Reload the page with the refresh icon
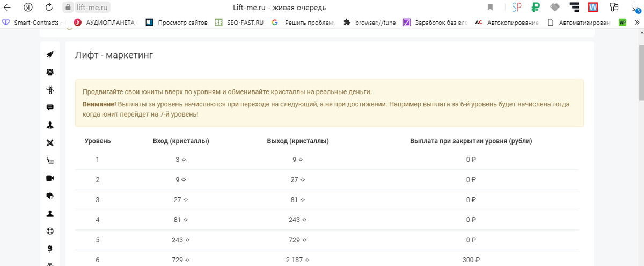 [49, 8]
